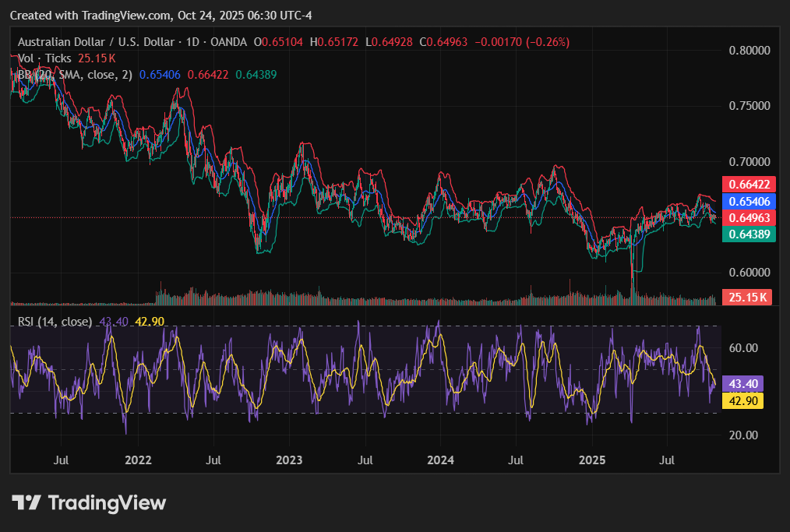Click the 2024 label on time axis

tap(440, 460)
